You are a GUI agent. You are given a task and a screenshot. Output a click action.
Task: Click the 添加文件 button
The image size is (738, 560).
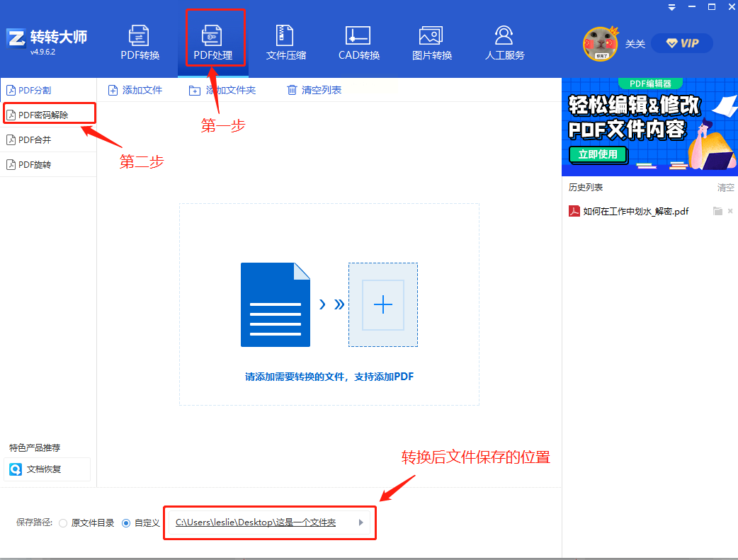[135, 90]
